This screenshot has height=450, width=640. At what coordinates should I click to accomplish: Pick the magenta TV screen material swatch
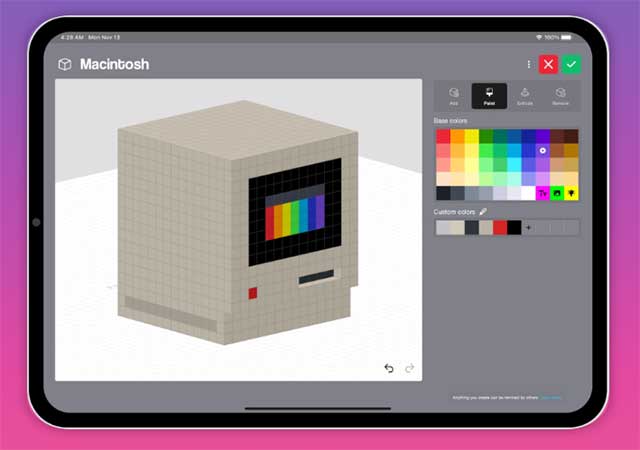coord(542,193)
